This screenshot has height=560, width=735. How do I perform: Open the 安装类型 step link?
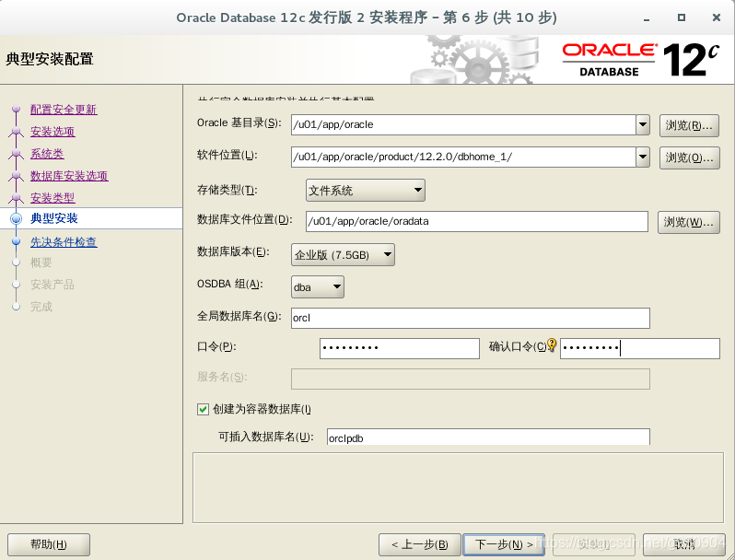coord(52,198)
